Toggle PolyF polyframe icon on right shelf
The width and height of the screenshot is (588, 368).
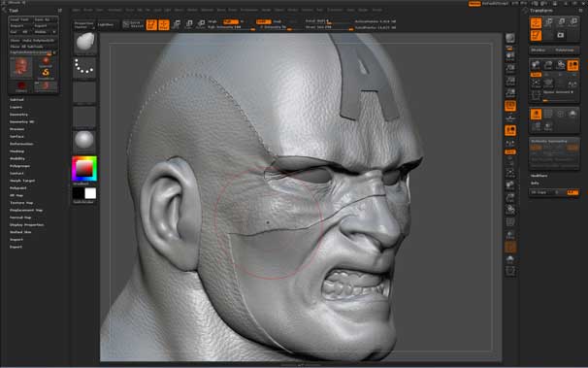point(510,222)
